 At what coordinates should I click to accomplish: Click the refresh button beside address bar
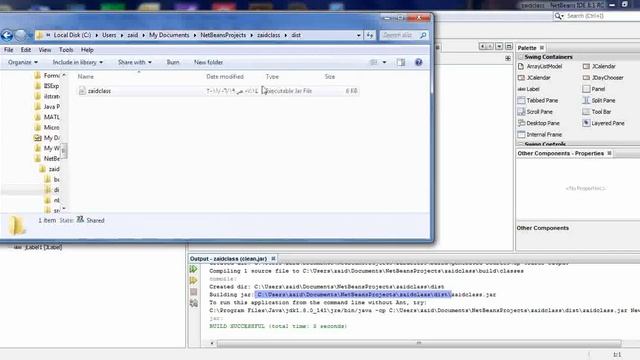370,36
